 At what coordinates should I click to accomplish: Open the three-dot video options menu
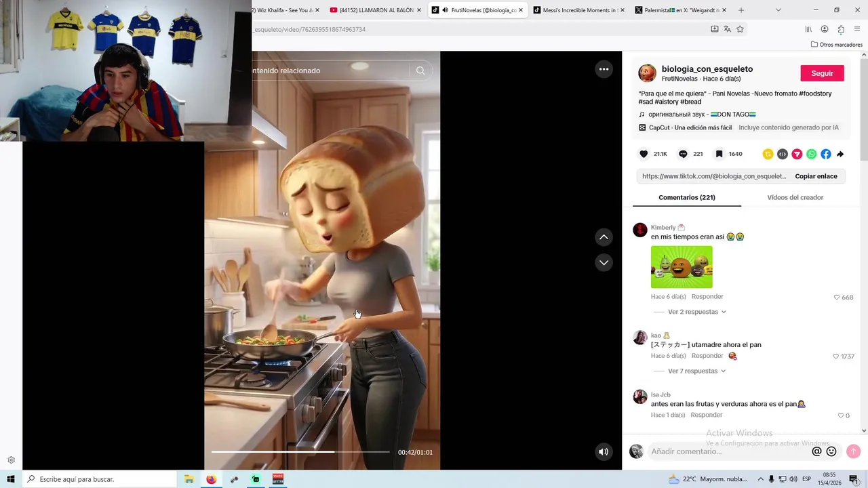click(x=604, y=69)
